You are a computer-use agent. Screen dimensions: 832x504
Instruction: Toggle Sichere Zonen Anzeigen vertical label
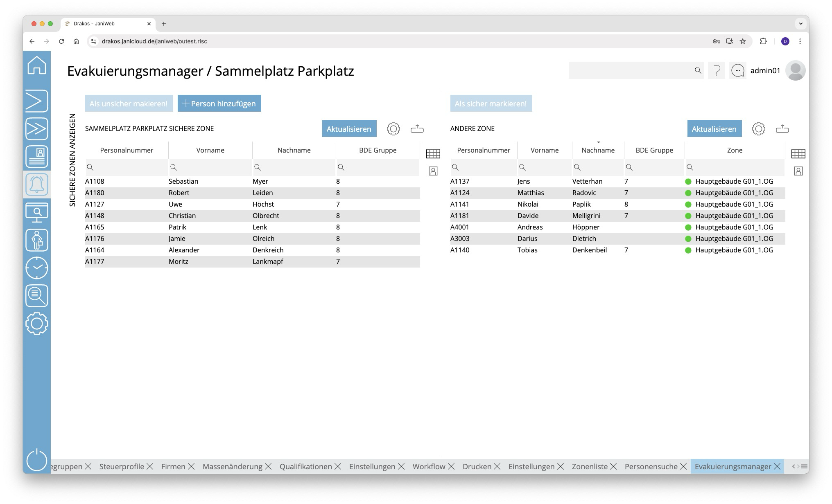pyautogui.click(x=72, y=160)
